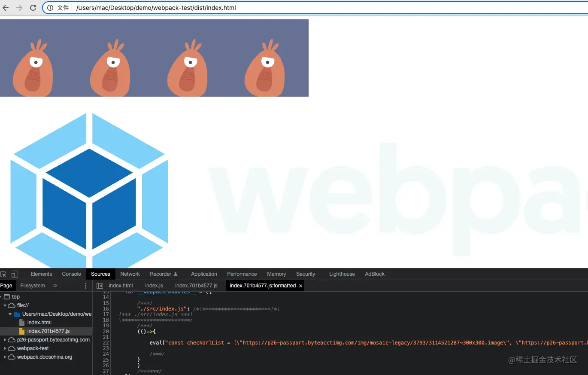Switch to the Console tab
Viewport: 588px width, 375px height.
click(x=71, y=274)
